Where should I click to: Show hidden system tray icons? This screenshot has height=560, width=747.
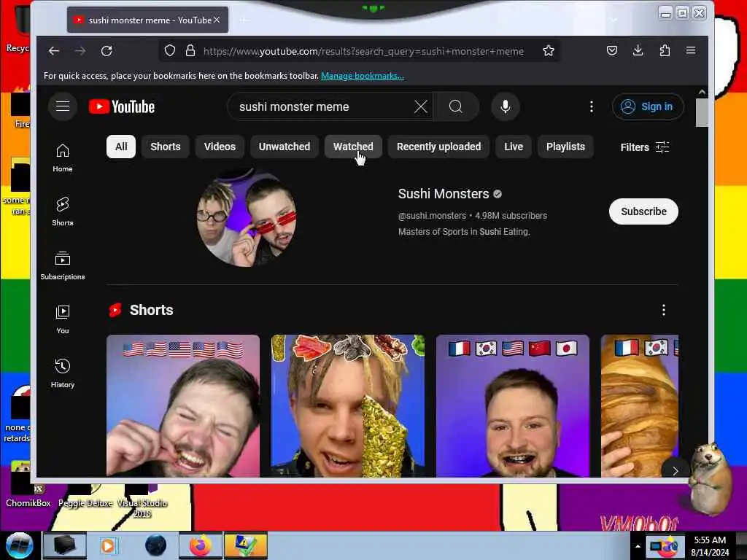638,545
